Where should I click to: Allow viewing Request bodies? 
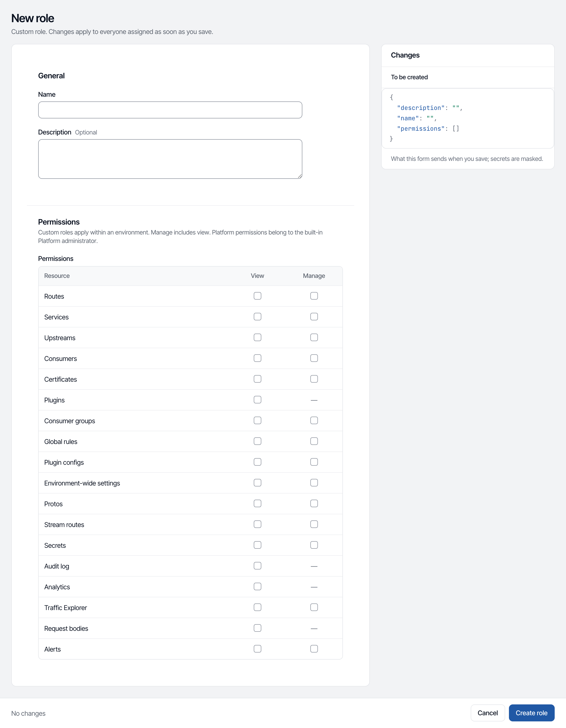coord(257,628)
